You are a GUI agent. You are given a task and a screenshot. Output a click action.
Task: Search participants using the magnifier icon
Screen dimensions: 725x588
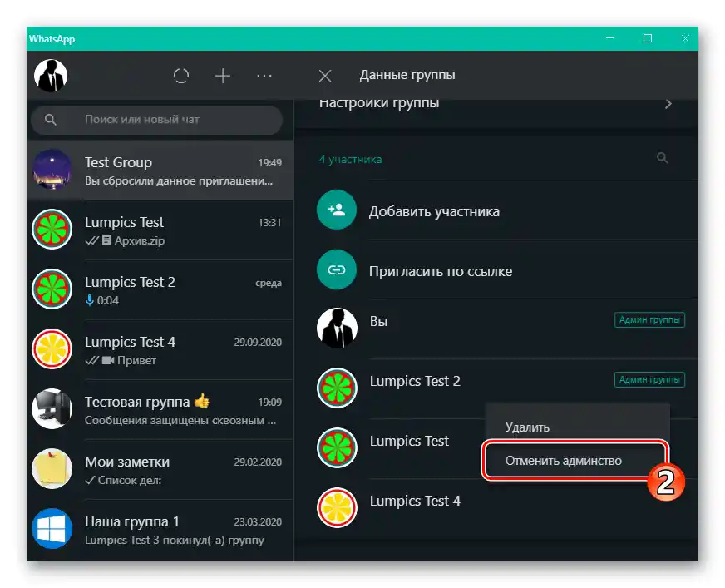click(662, 158)
